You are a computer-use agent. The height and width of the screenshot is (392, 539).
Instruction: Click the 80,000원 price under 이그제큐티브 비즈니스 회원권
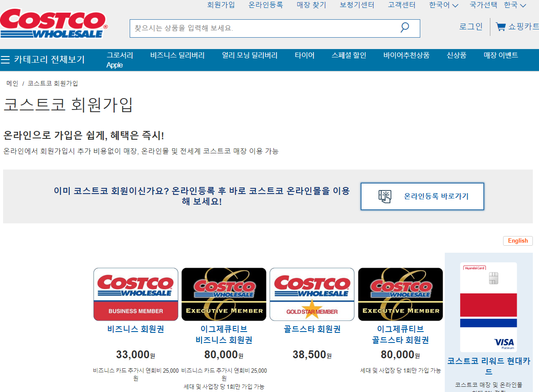point(224,355)
